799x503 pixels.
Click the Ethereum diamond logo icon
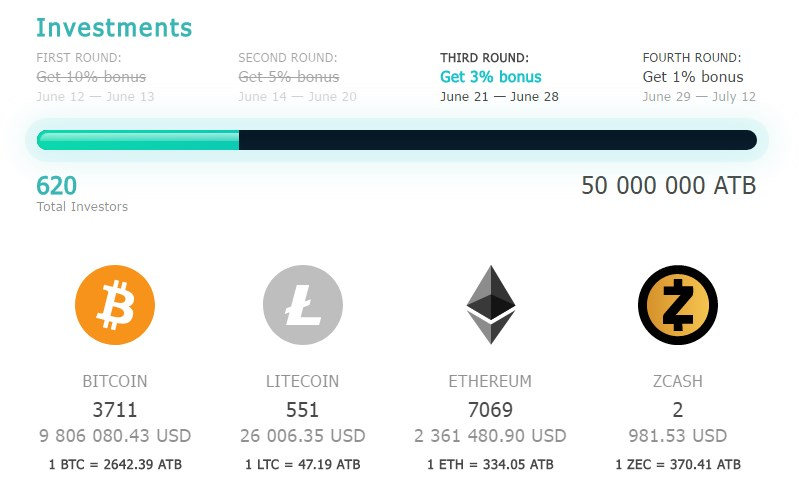tap(491, 305)
